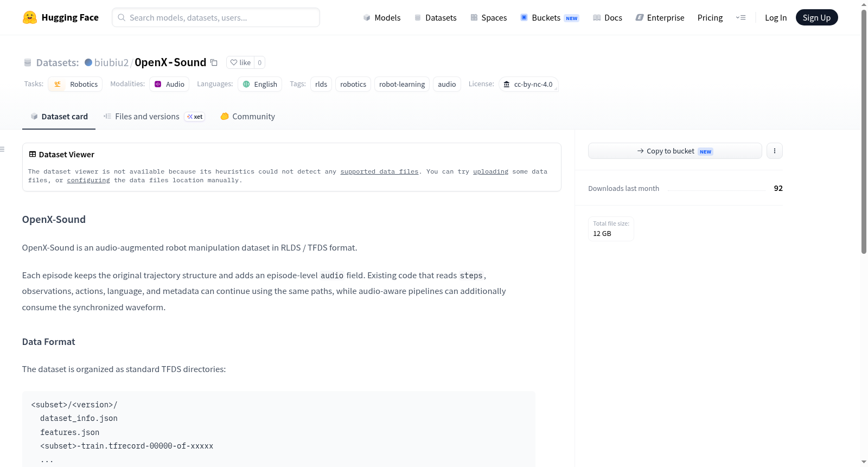Open the Pricing page
This screenshot has width=868, height=467.
tap(710, 17)
